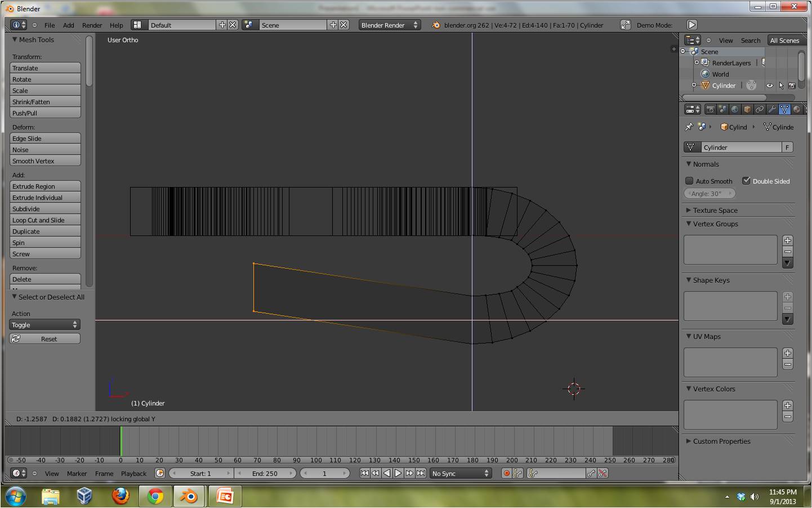Open the Blender Render engine dropdown
Image resolution: width=812 pixels, height=508 pixels.
(390, 25)
